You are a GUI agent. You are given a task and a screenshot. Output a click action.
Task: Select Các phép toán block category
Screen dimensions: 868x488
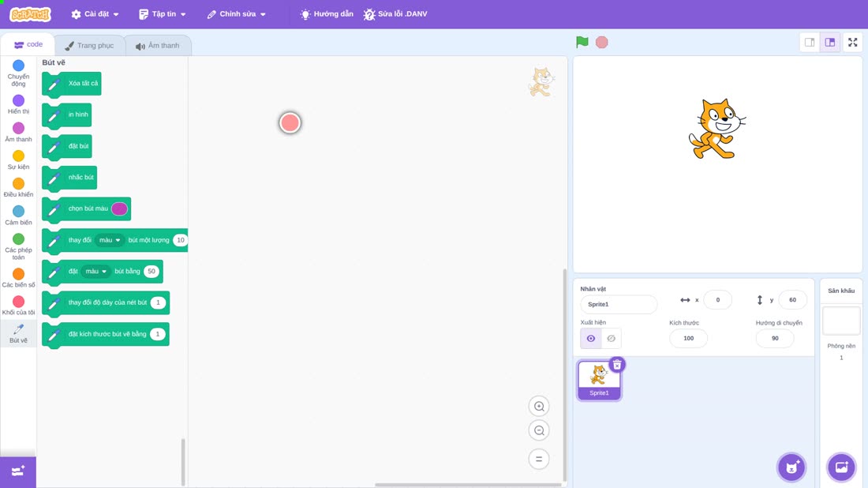[18, 246]
